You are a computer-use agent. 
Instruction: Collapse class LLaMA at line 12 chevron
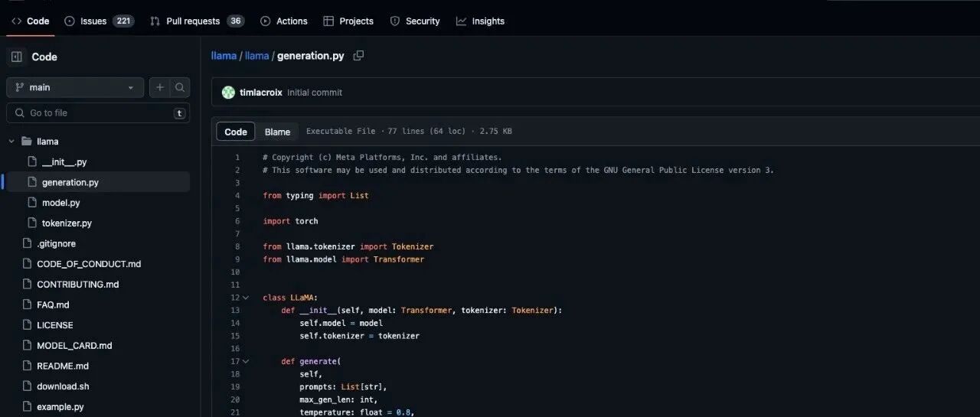(245, 298)
